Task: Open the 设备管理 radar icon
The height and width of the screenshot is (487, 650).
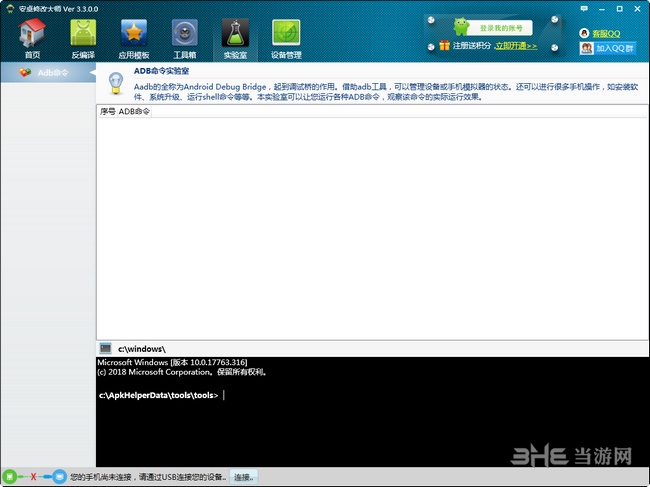Action: 286,39
